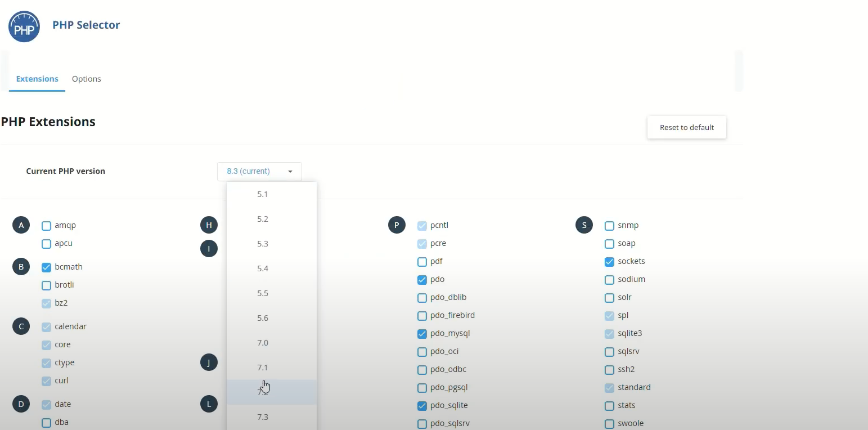
Task: Click the PHP Extensions heading
Action: pyautogui.click(x=48, y=122)
